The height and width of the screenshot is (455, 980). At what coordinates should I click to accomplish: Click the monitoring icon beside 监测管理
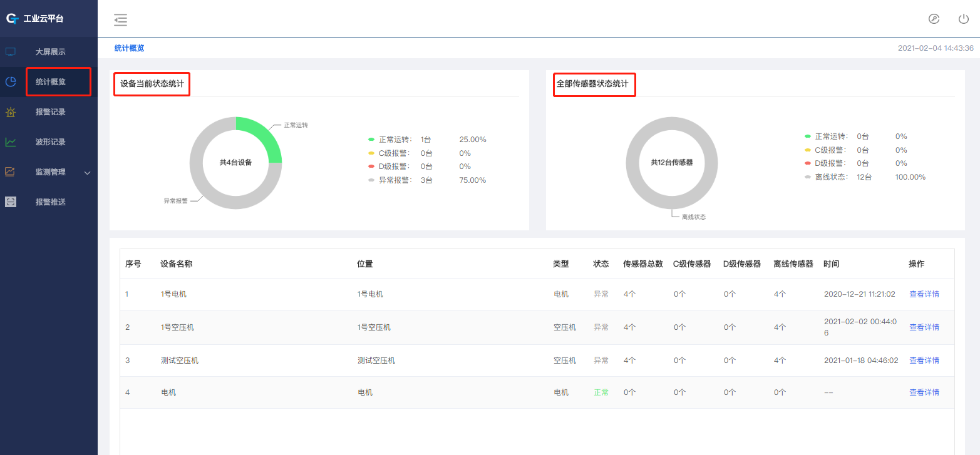click(11, 172)
